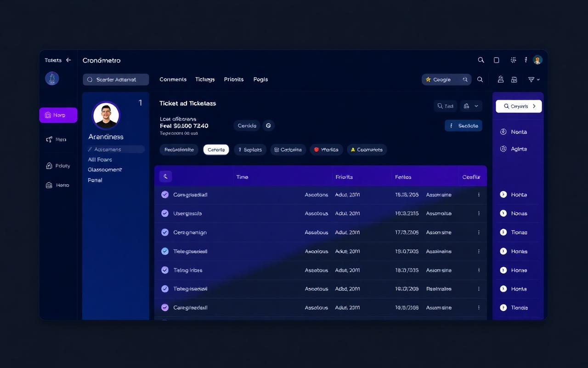588x368 pixels.
Task: Toggle the checkbox for Ceregnenign row
Action: (x=165, y=232)
